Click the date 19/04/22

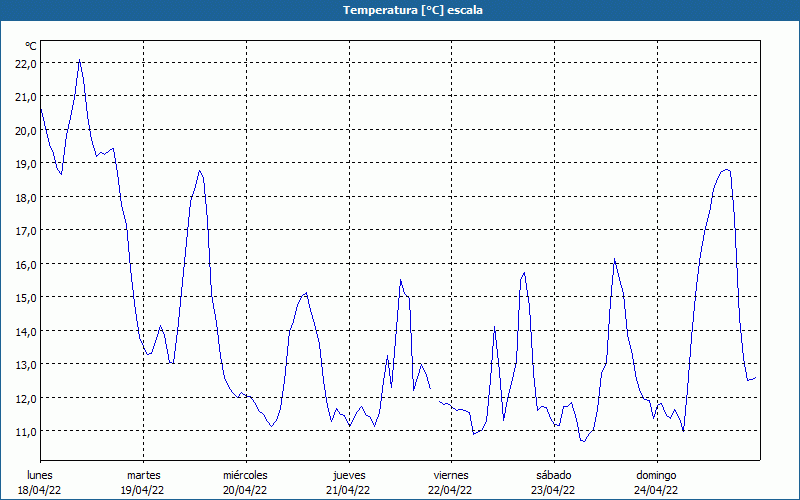pos(142,490)
